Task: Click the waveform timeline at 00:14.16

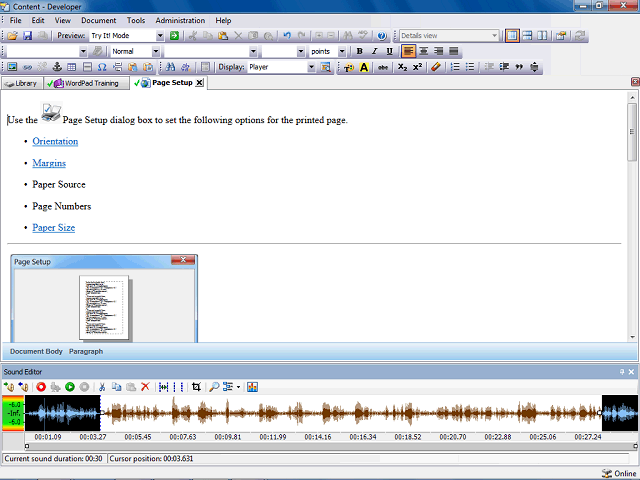Action: 318,437
